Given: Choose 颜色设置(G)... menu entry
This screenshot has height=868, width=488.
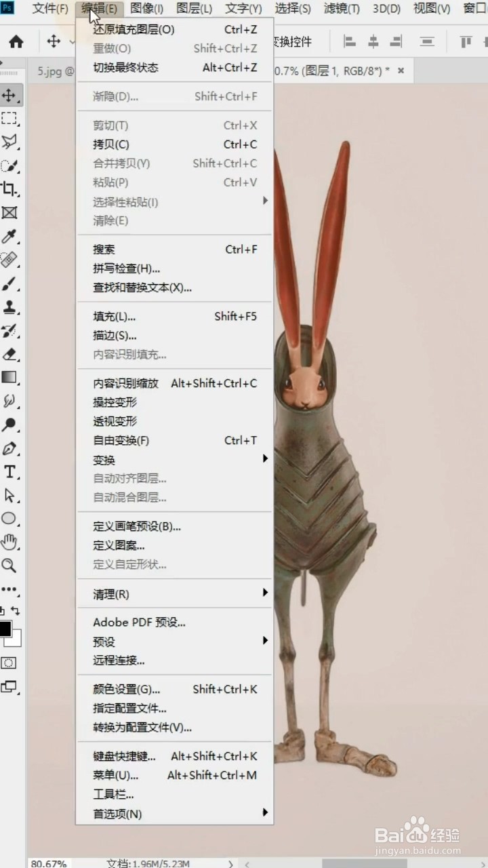Looking at the screenshot, I should [x=175, y=690].
